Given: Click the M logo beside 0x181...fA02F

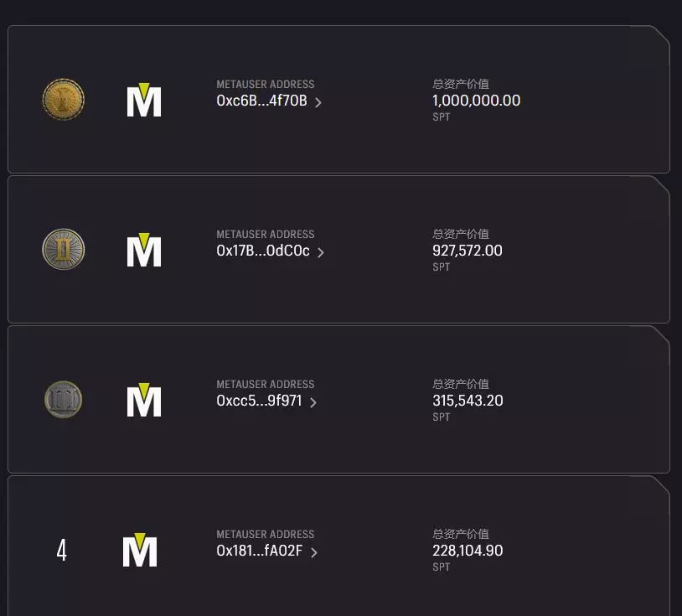Looking at the screenshot, I should [x=140, y=551].
